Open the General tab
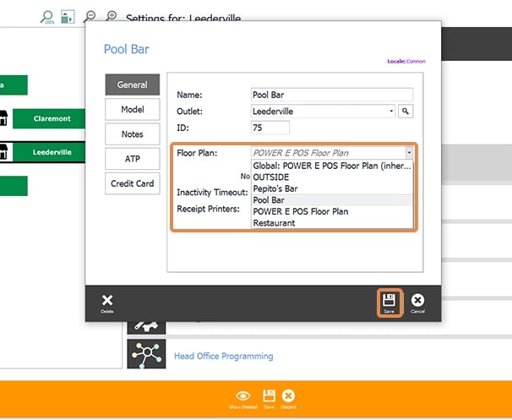The image size is (512, 420). [x=133, y=85]
